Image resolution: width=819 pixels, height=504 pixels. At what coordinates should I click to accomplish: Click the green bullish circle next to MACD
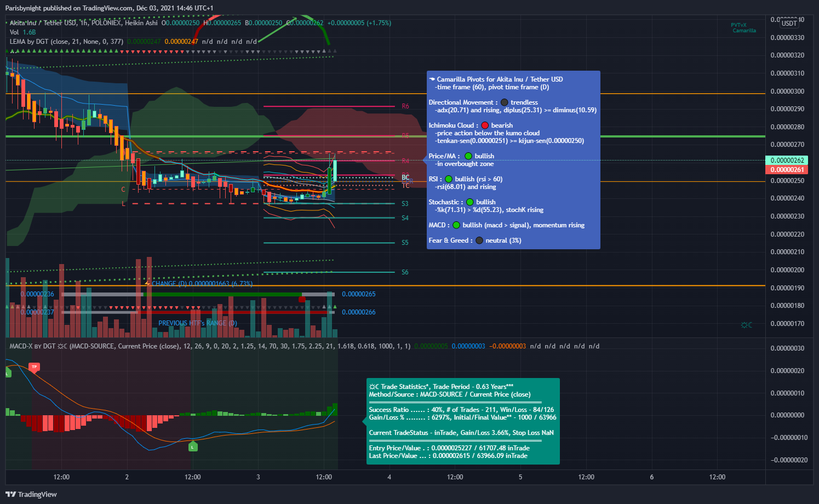point(456,225)
